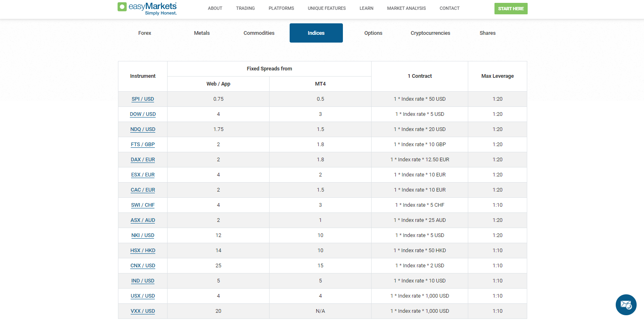Open the mail chat bubble icon
The image size is (644, 323).
[626, 305]
